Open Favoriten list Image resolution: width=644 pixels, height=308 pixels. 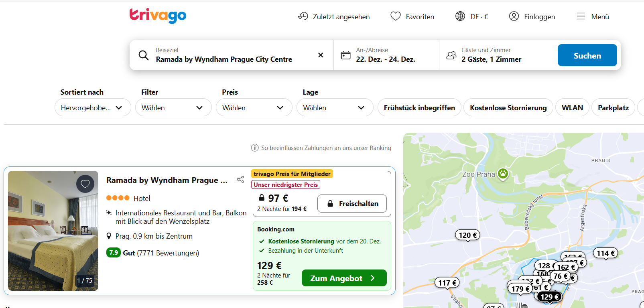coord(412,16)
